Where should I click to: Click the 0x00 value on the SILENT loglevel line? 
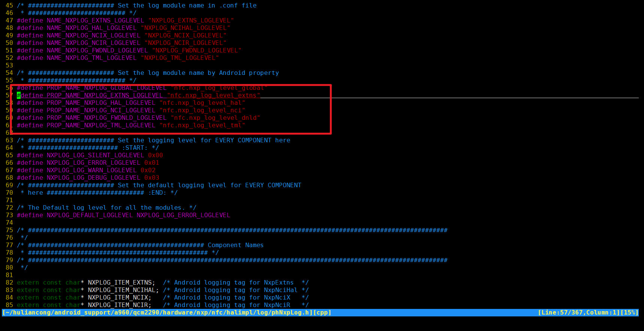155,155
